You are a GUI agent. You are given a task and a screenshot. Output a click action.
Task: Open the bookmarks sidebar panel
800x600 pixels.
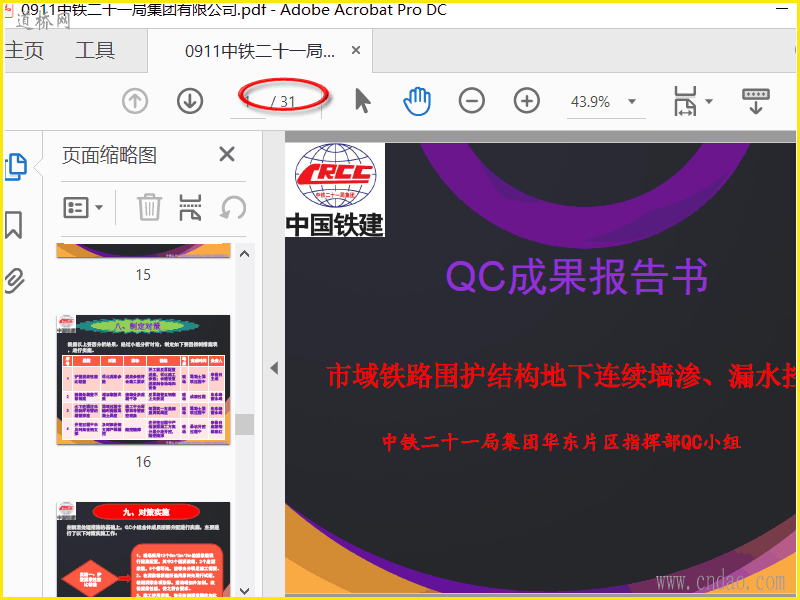click(x=14, y=225)
